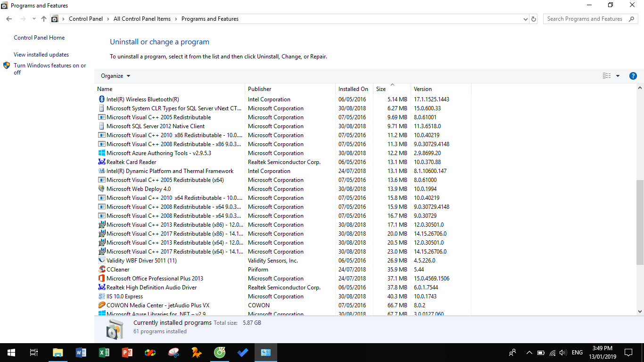This screenshot has width=644, height=362.
Task: Show hidden system tray icons
Action: point(529,353)
